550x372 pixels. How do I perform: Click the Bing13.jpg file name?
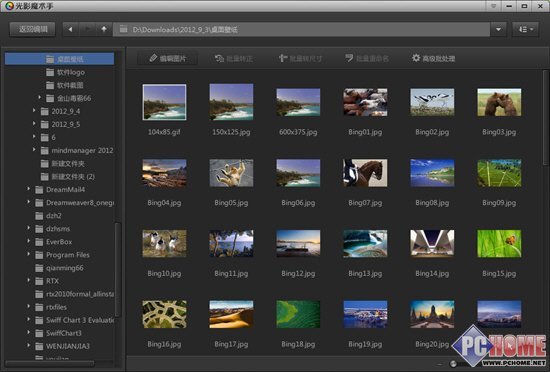tap(365, 273)
